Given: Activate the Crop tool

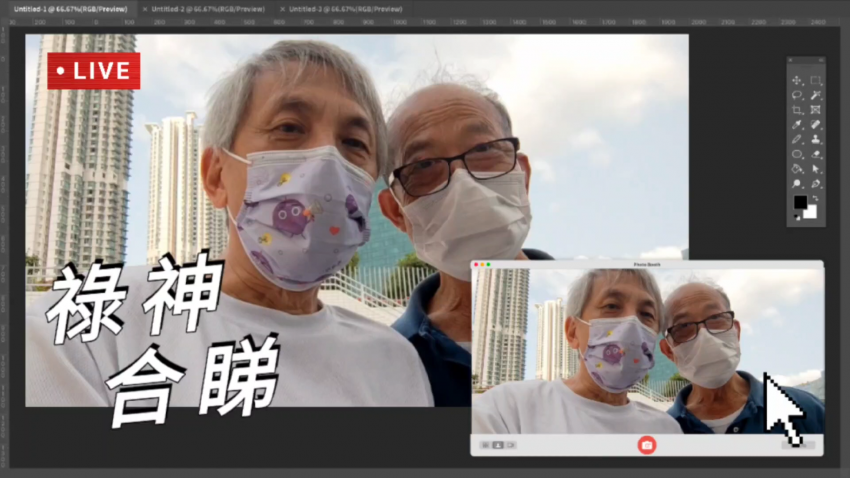Looking at the screenshot, I should [797, 110].
